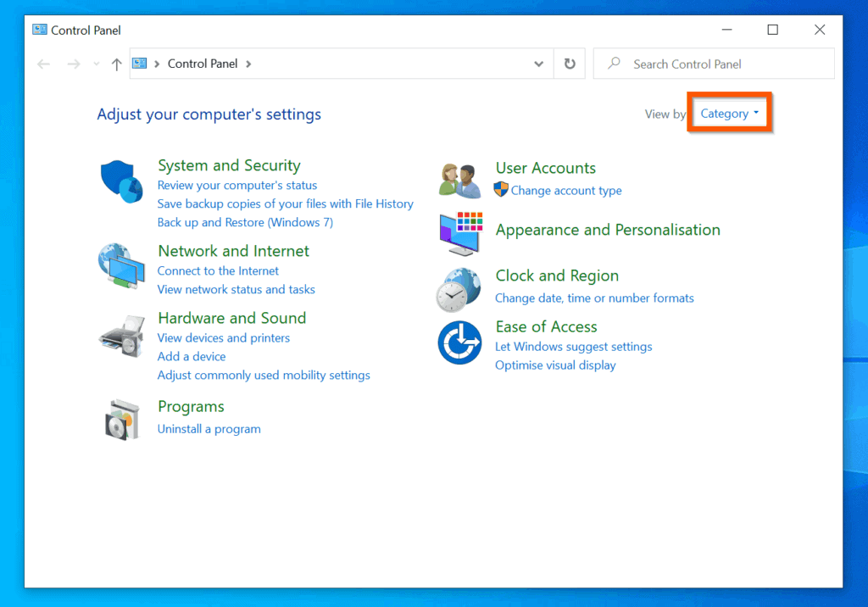Click Optimise visual display
Image resolution: width=868 pixels, height=607 pixels.
click(x=555, y=365)
